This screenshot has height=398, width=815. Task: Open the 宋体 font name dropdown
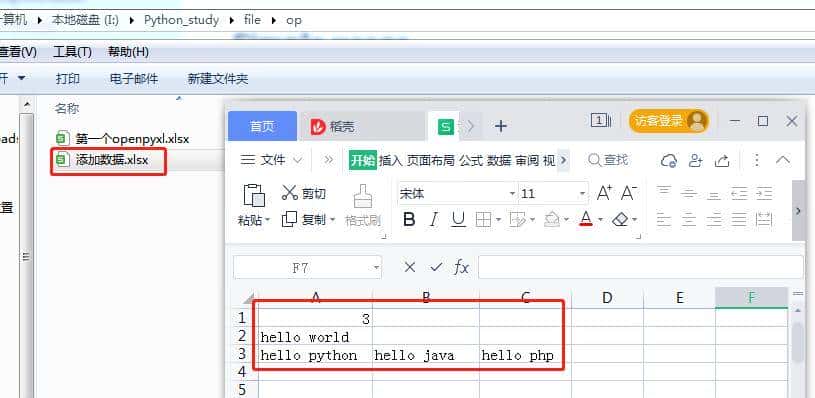512,194
